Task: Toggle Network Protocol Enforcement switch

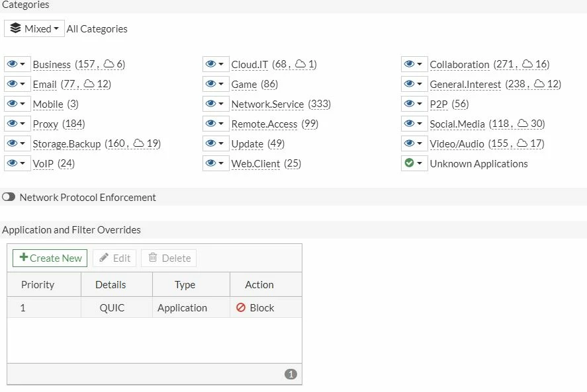Action: [x=8, y=197]
